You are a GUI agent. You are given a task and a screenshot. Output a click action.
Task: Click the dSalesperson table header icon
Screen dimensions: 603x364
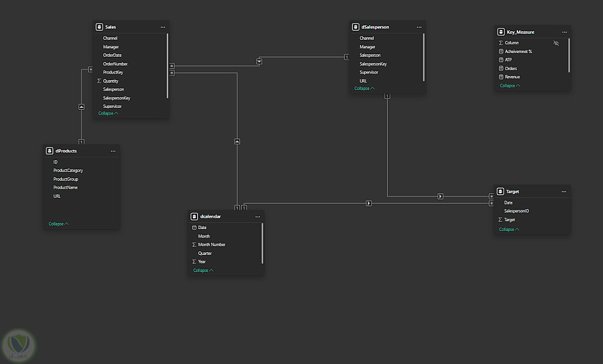[x=355, y=27]
